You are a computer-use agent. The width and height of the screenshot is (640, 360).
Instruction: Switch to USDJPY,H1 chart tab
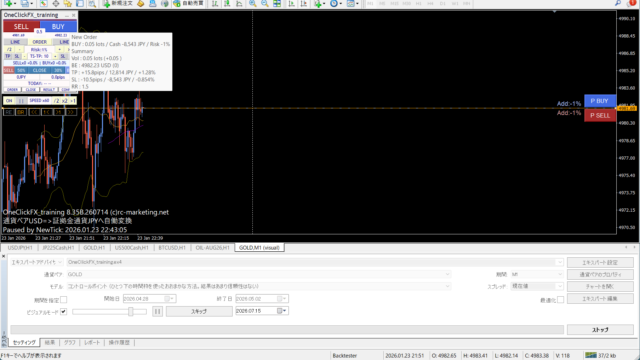(20, 248)
